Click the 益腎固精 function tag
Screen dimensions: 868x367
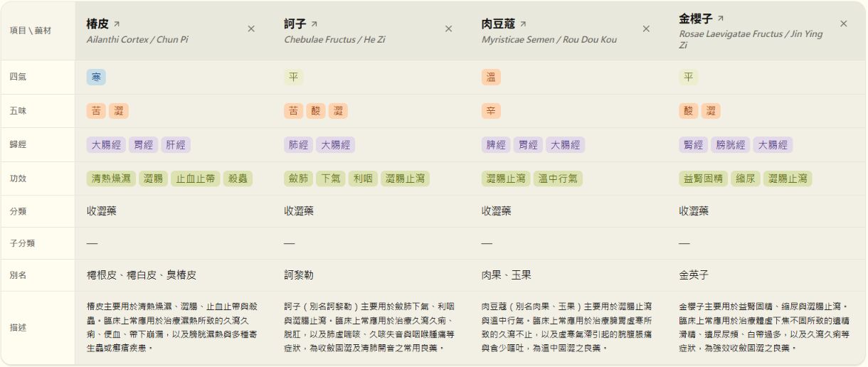coord(703,179)
